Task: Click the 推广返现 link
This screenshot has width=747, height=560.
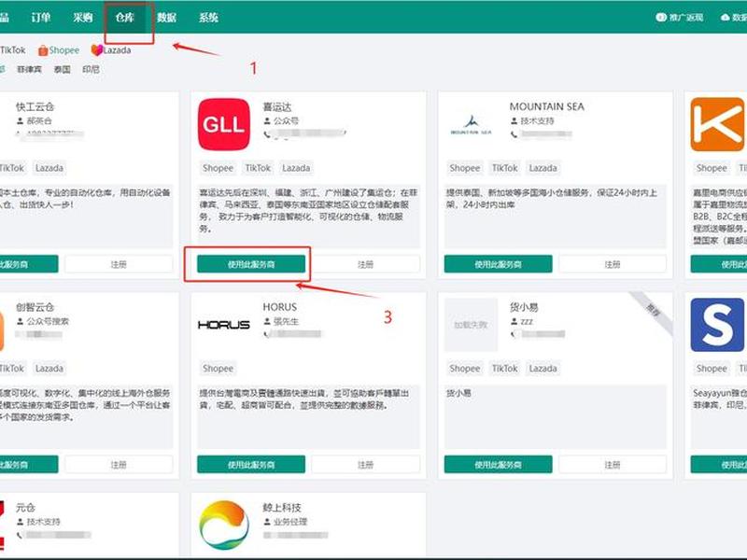Action: tap(686, 18)
